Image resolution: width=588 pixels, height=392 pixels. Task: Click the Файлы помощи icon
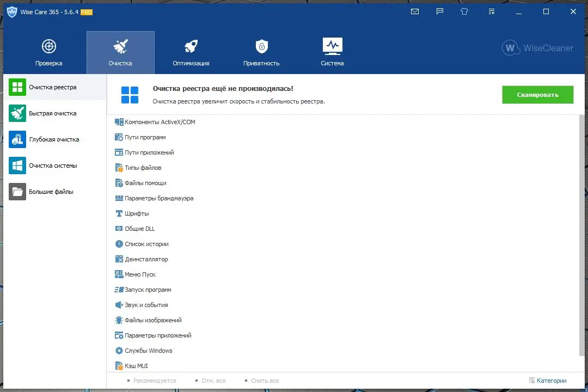tap(119, 183)
